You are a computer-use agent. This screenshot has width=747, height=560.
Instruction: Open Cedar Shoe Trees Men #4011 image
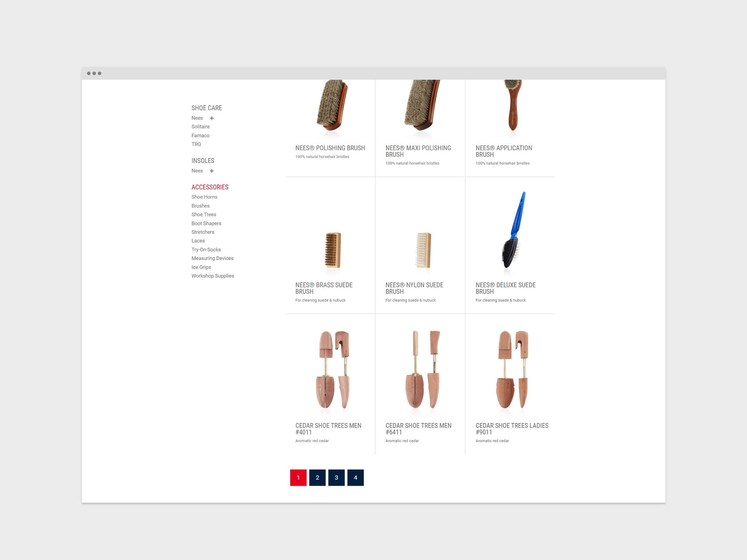coord(333,370)
